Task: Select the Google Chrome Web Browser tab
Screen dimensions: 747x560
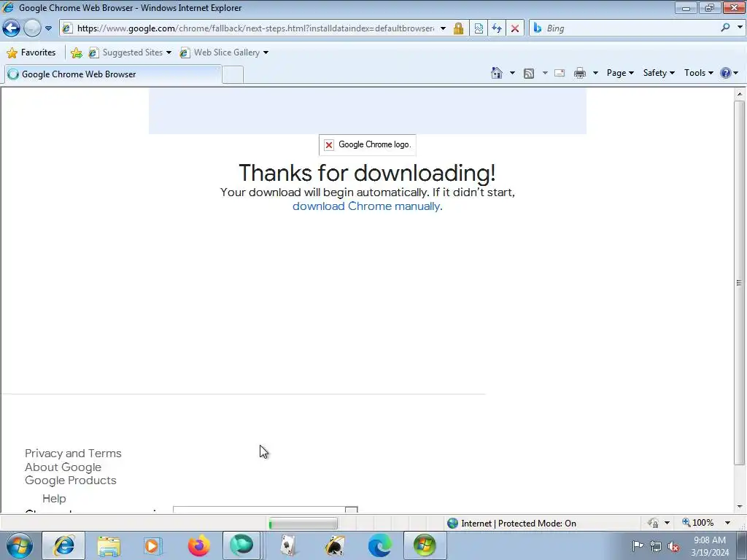Action: [113, 74]
